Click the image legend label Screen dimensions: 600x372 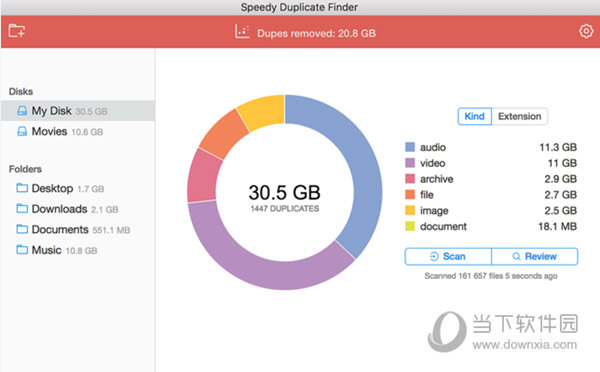pos(434,211)
